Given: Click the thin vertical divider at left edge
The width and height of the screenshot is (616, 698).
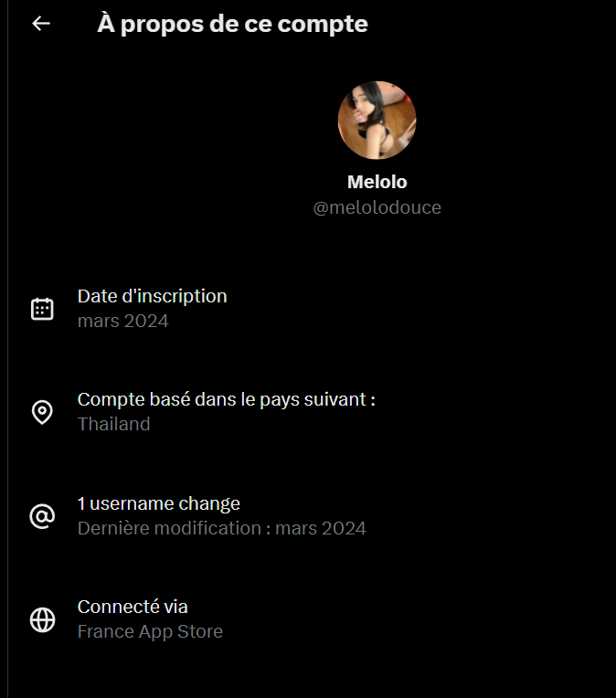Looking at the screenshot, I should (x=7, y=349).
